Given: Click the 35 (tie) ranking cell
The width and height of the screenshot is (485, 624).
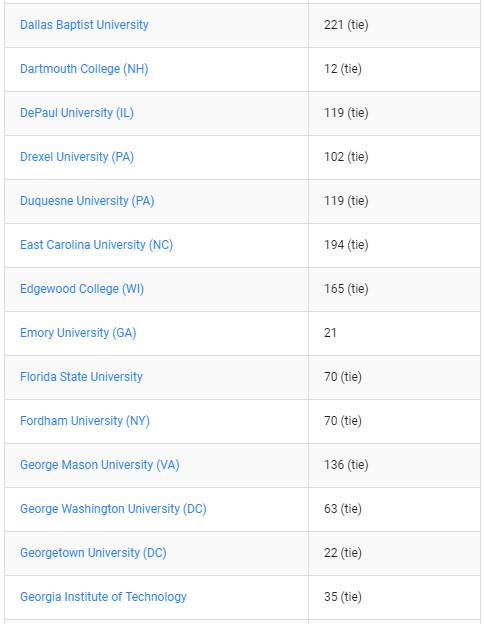Looking at the screenshot, I should click(394, 597).
